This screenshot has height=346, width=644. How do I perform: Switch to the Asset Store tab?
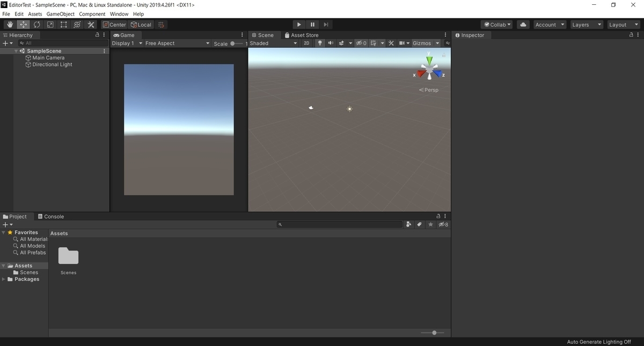point(301,35)
